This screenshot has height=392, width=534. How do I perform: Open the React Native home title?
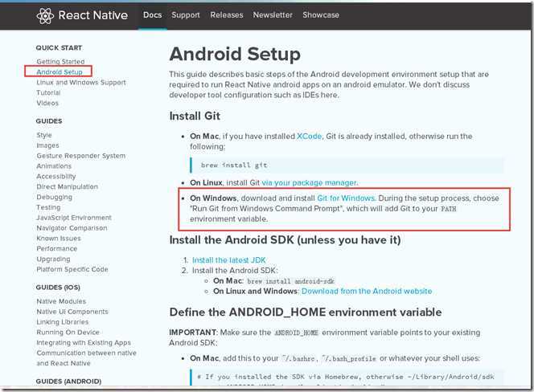tap(93, 15)
